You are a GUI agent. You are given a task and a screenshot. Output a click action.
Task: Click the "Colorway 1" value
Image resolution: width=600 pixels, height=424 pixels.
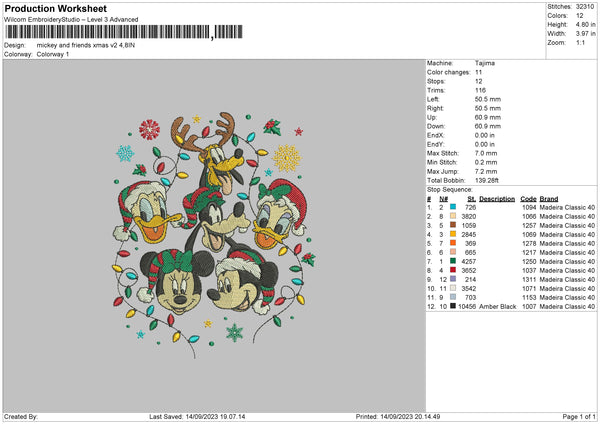53,54
